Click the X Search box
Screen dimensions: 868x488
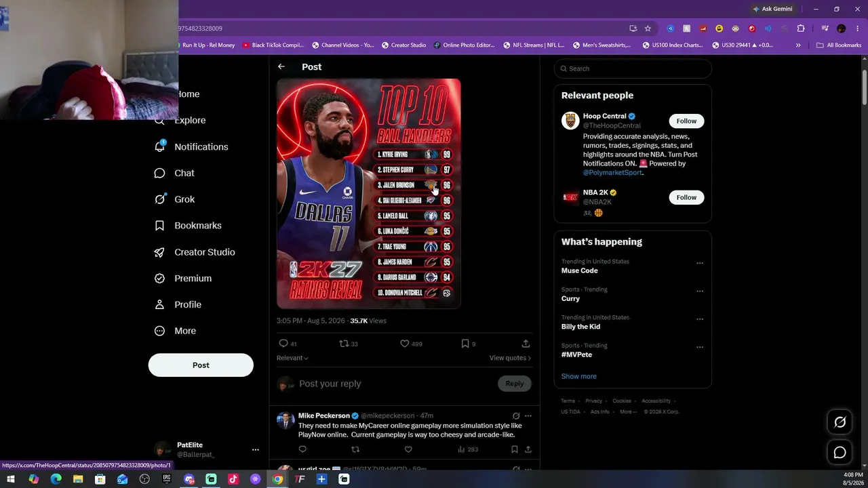click(x=633, y=68)
